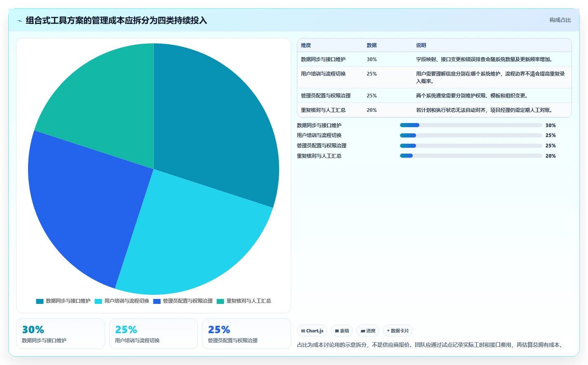Click the title 组合式工具方案的管理成本
The image size is (588, 365).
[x=116, y=20]
